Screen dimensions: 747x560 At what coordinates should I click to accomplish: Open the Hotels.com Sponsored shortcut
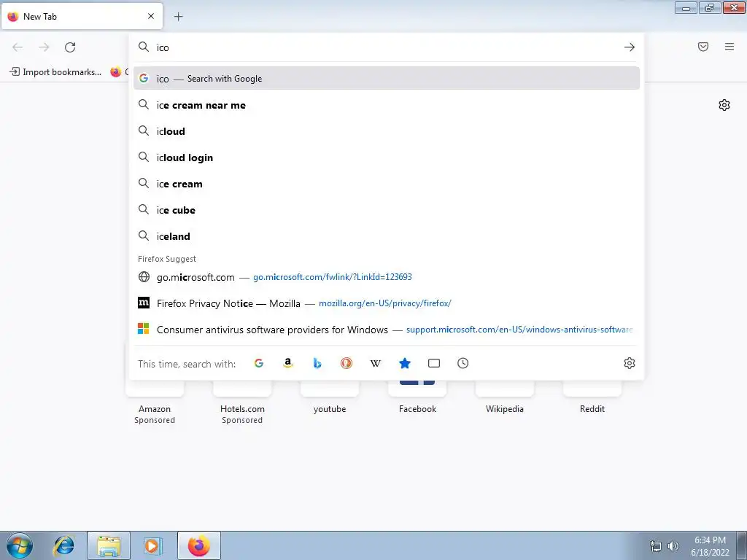click(x=242, y=402)
